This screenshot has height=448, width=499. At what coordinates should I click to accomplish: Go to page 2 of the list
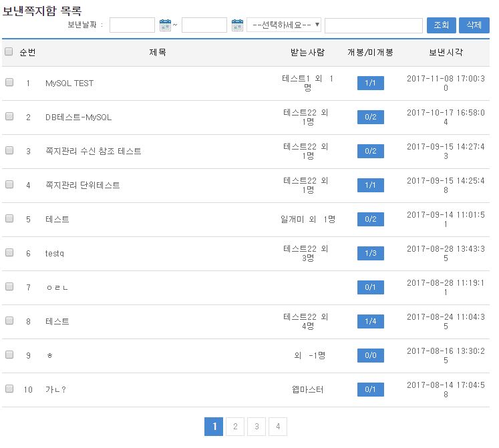pyautogui.click(x=235, y=427)
